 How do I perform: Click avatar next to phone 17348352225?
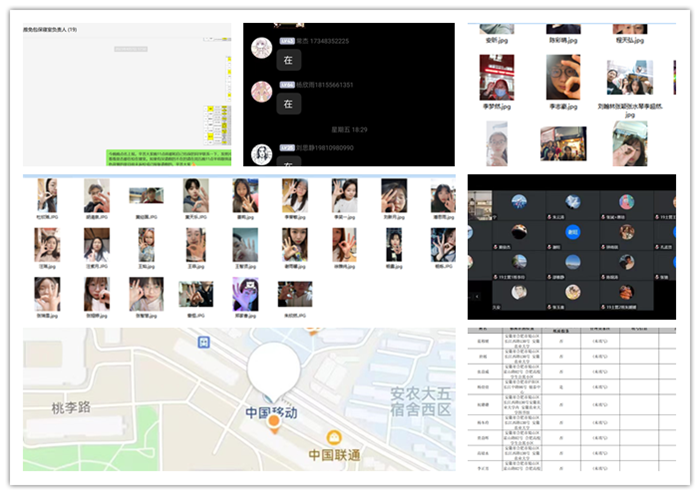point(262,48)
